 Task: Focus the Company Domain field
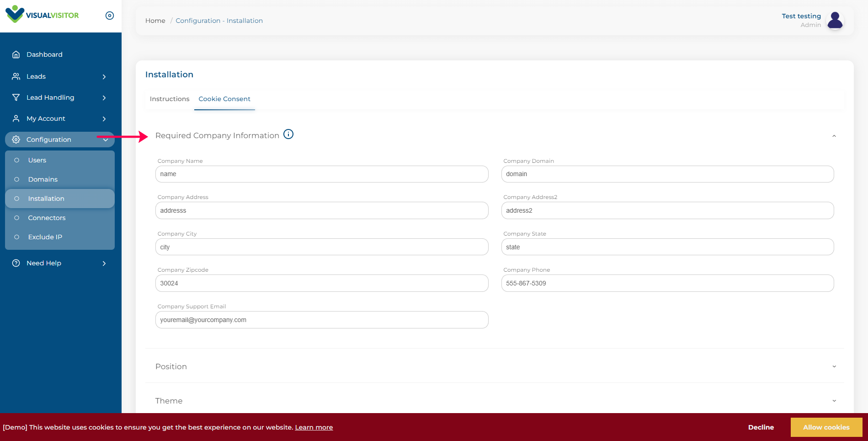(668, 174)
